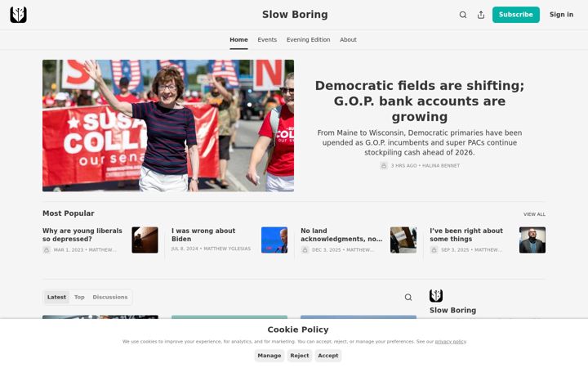Open 'No land acknowledgments' article
Viewport: 588px width, 368px height.
coord(341,235)
